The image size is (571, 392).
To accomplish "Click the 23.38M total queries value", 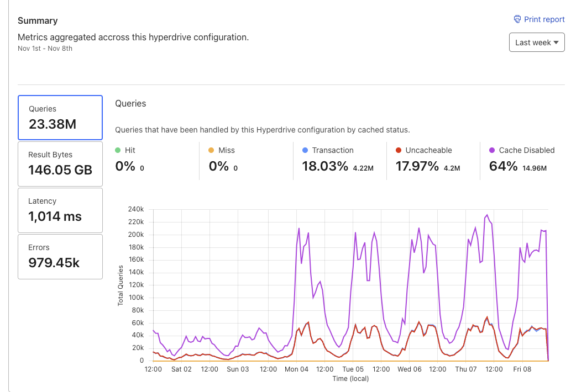I will [x=53, y=124].
